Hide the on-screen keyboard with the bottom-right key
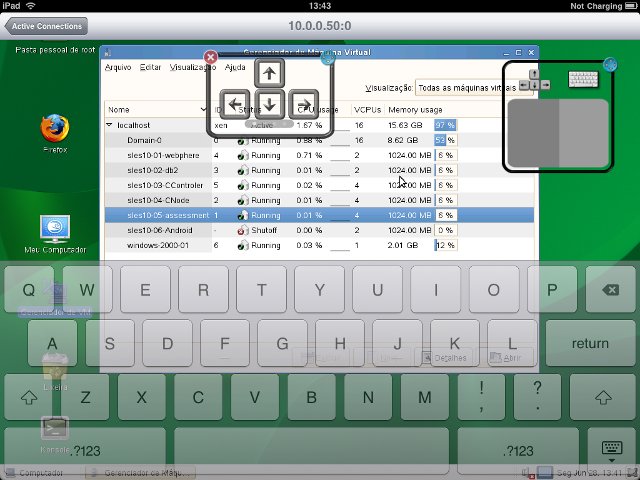 (x=609, y=446)
